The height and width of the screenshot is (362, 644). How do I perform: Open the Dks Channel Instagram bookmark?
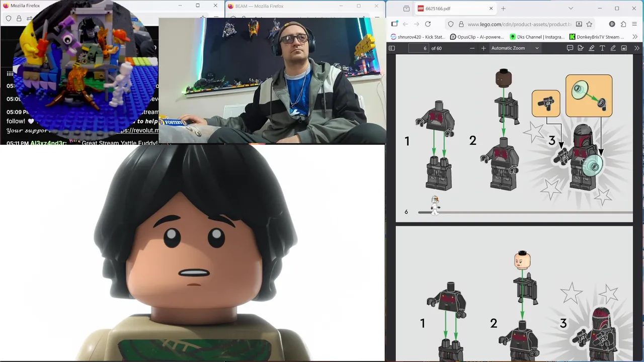pos(537,37)
